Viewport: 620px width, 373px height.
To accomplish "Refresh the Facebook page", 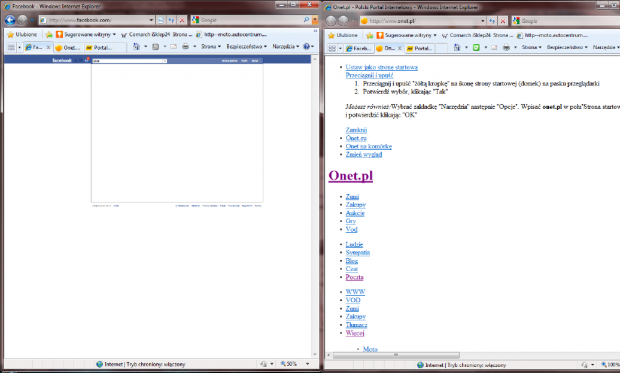I will pyautogui.click(x=171, y=20).
